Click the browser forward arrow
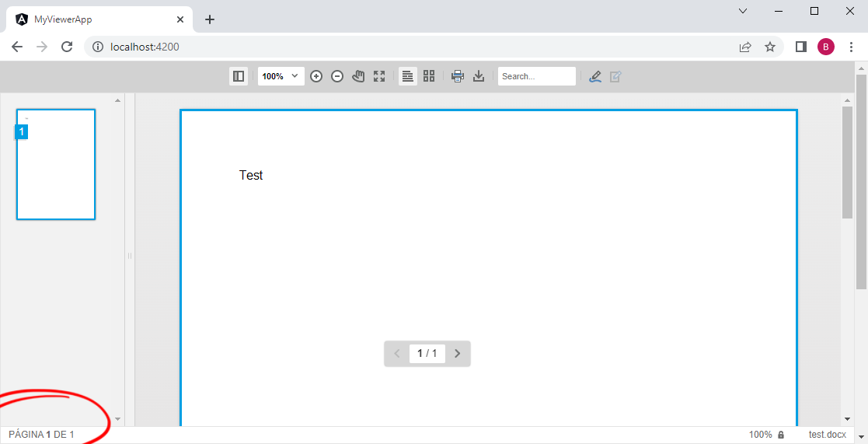This screenshot has width=868, height=444. point(42,47)
